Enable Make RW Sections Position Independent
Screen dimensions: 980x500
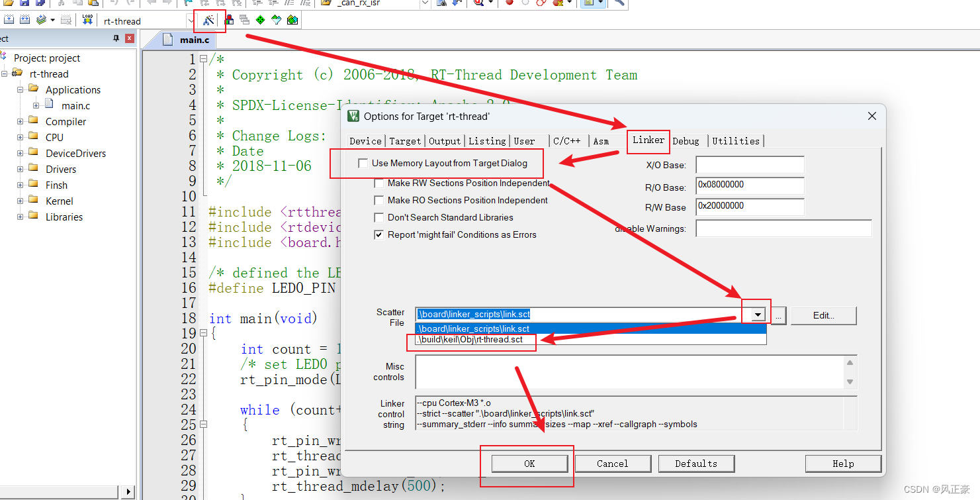tap(379, 183)
